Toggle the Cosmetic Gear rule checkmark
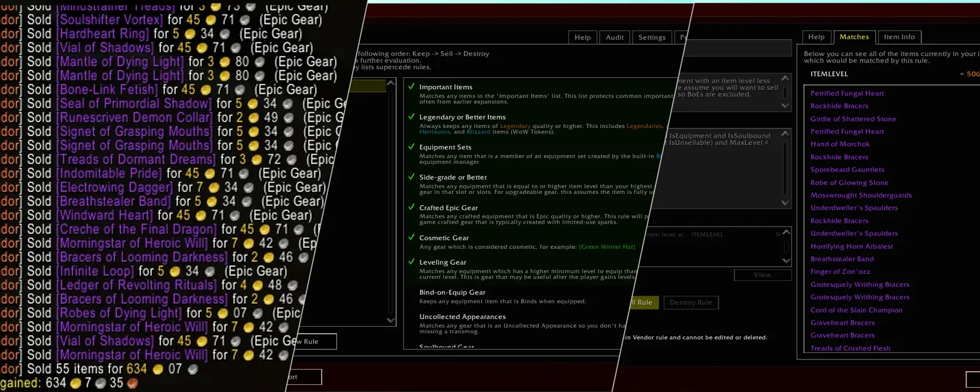Image resolution: width=980 pixels, height=392 pixels. [x=412, y=237]
